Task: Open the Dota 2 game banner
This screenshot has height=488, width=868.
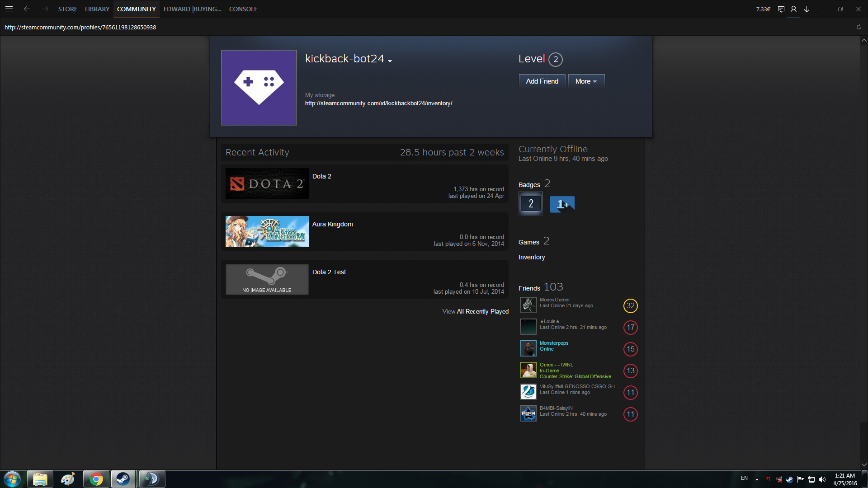Action: click(267, 184)
